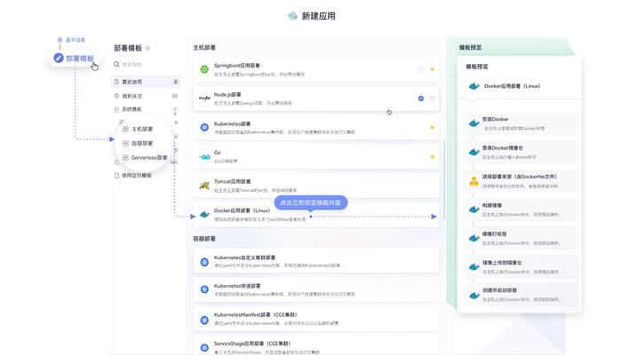The image size is (622, 364).
Task: Click the Tomcat cat logo
Action: click(204, 186)
